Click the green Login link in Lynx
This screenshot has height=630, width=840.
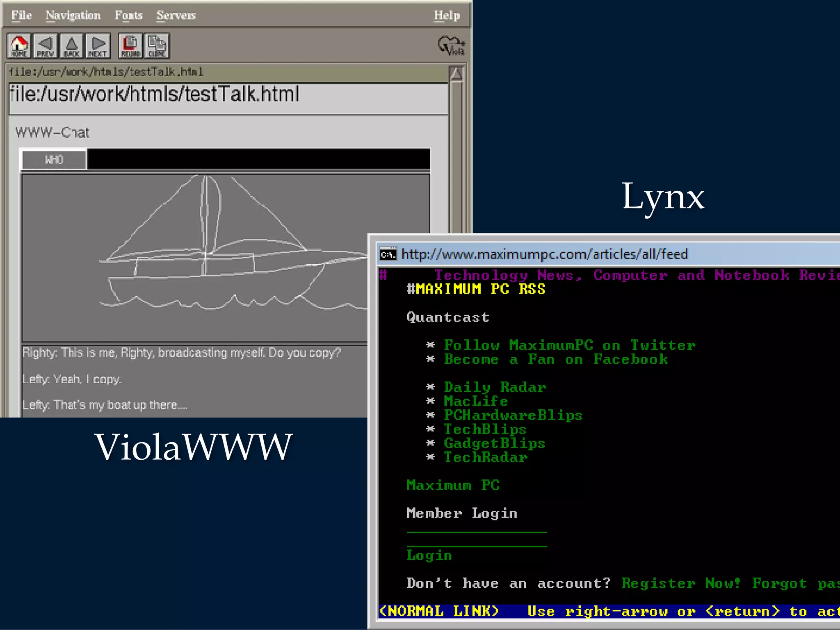coord(429,555)
